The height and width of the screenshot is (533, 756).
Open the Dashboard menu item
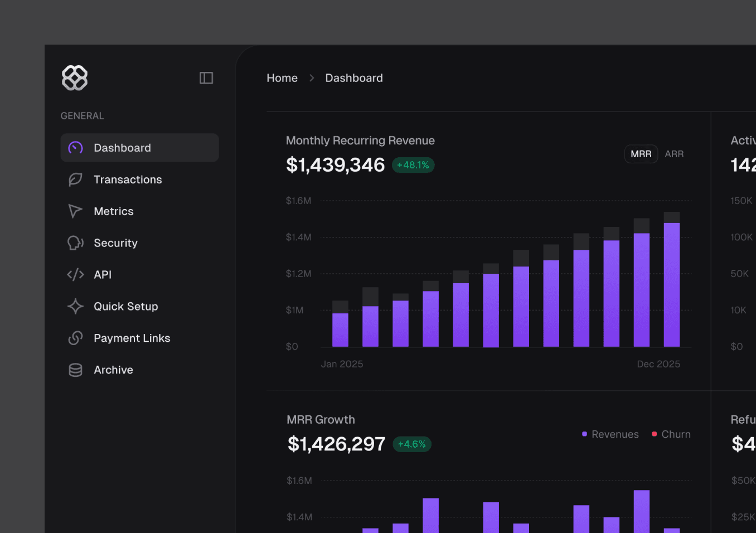pyautogui.click(x=139, y=148)
